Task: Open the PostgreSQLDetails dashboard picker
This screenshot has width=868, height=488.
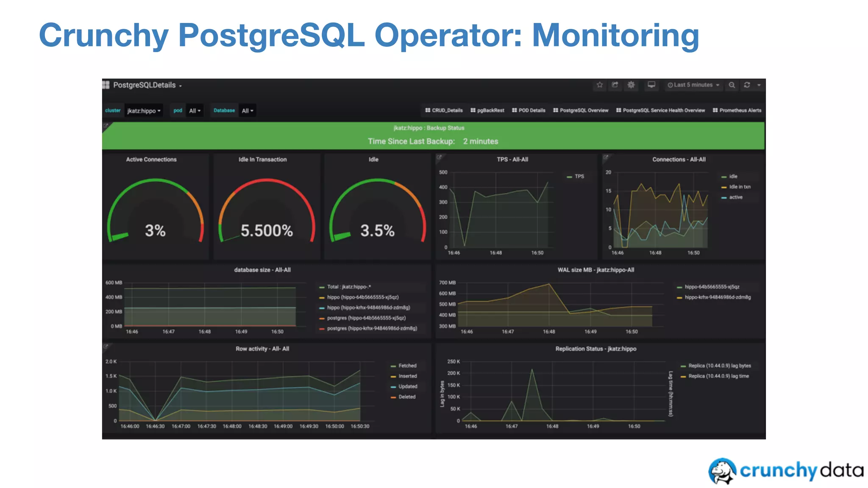Action: pyautogui.click(x=147, y=85)
